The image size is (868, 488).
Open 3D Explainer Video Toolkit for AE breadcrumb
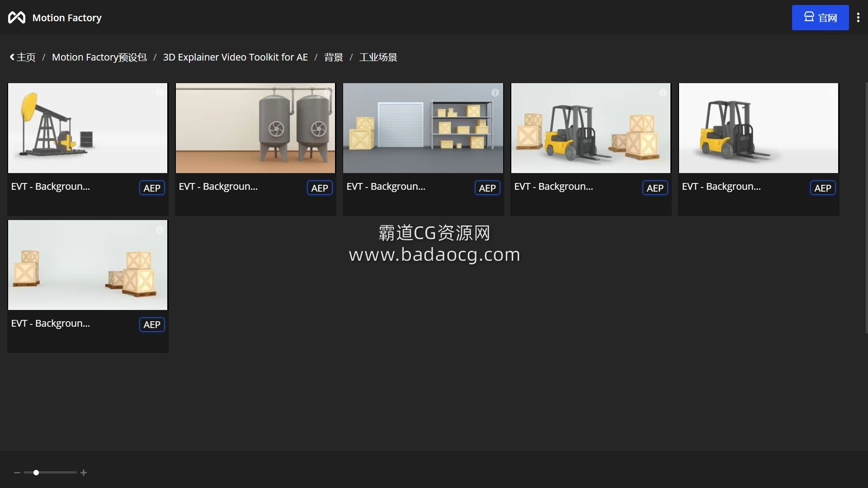pyautogui.click(x=235, y=57)
